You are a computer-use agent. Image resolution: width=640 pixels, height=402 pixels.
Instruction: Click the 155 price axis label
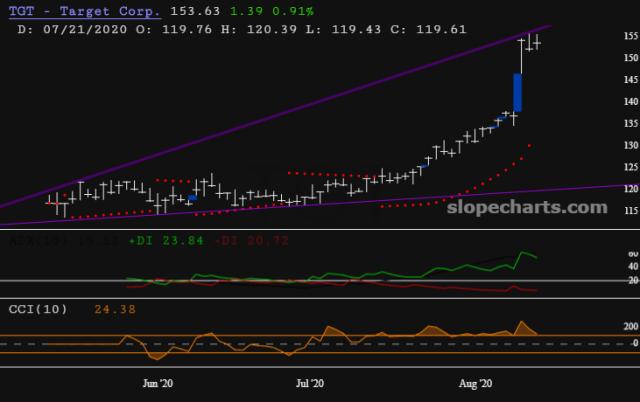pyautogui.click(x=631, y=36)
